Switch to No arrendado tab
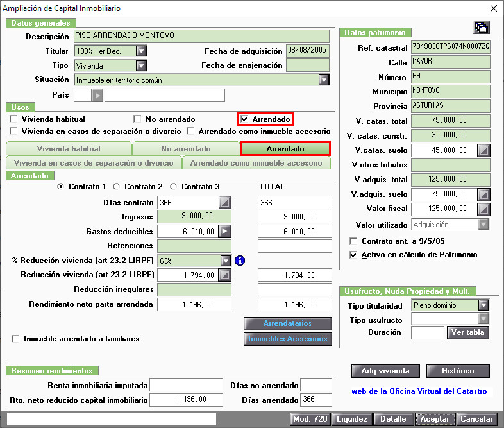504x428 pixels. point(186,149)
